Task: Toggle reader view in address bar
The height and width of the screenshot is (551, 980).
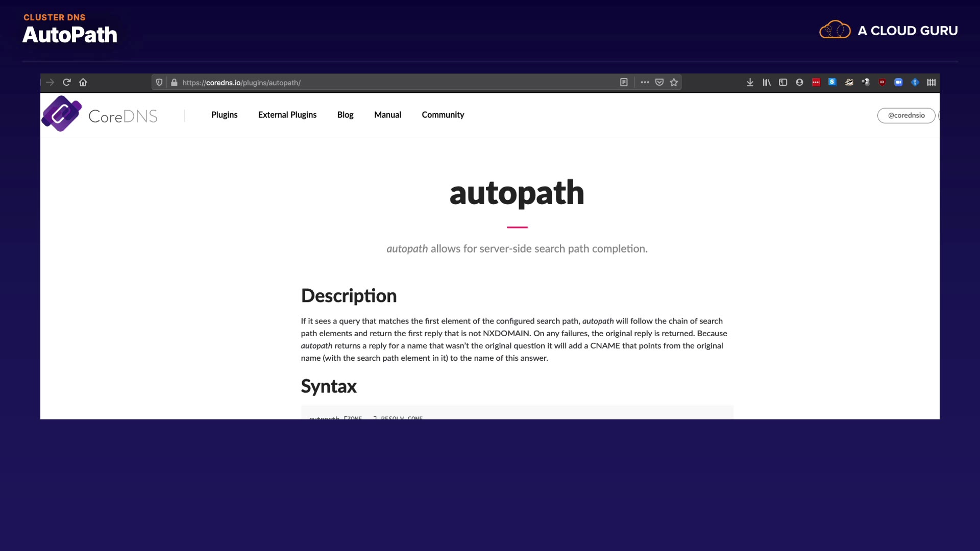Action: [x=624, y=82]
